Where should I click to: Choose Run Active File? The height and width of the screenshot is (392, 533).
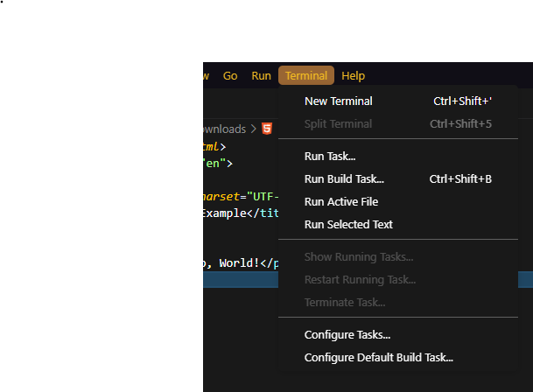[340, 202]
